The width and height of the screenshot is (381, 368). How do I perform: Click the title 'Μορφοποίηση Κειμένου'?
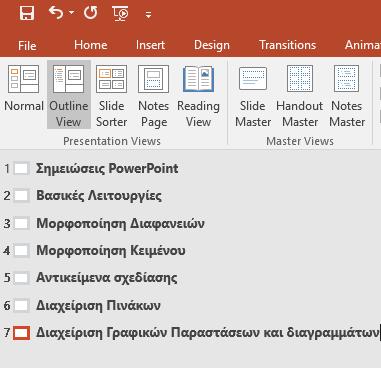[x=111, y=251]
